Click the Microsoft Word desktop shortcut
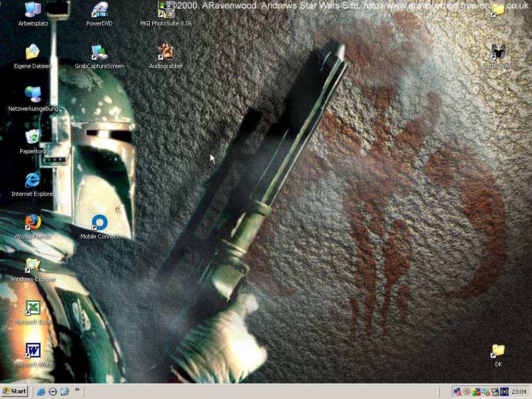The width and height of the screenshot is (532, 399). click(x=33, y=351)
